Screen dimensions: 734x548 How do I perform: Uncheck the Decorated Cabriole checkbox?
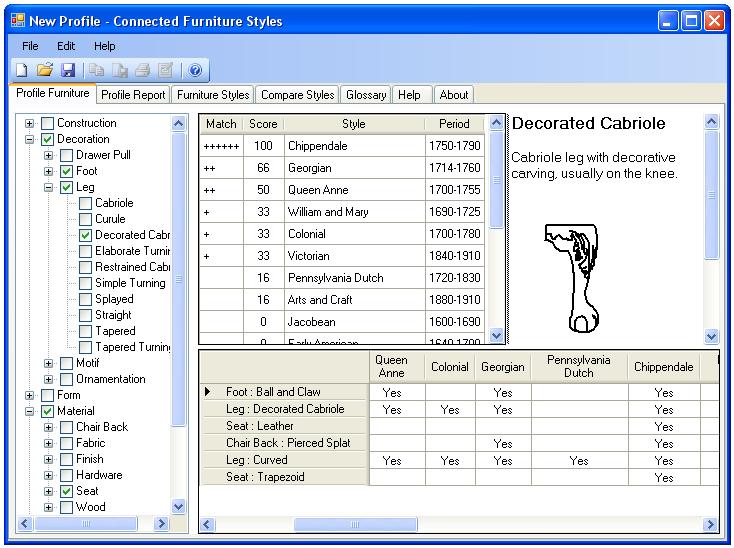(x=86, y=235)
